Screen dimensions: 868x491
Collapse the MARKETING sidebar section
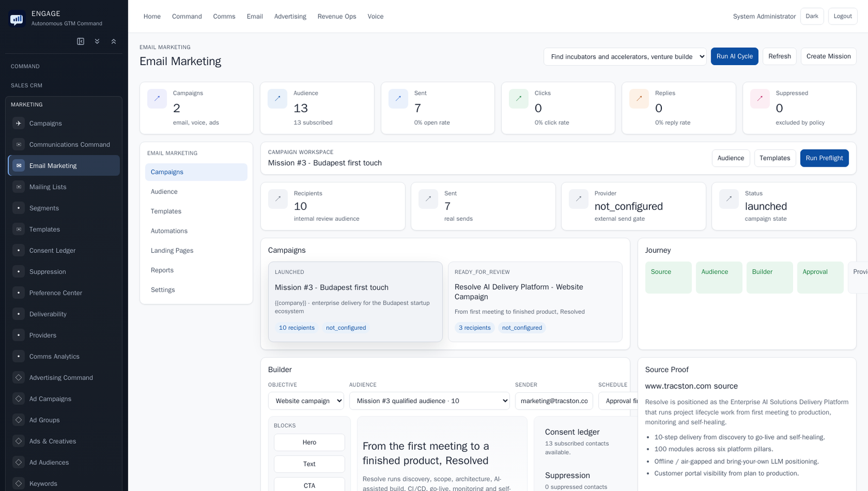(x=63, y=104)
